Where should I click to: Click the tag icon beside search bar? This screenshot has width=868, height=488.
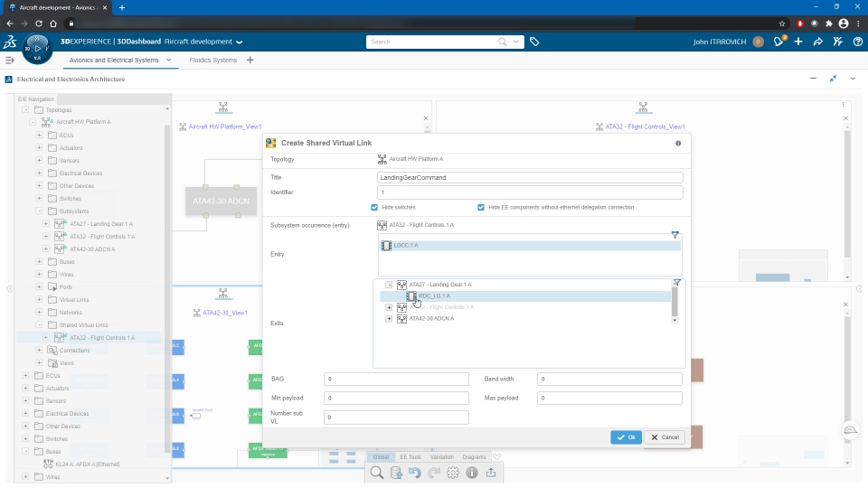(x=534, y=42)
